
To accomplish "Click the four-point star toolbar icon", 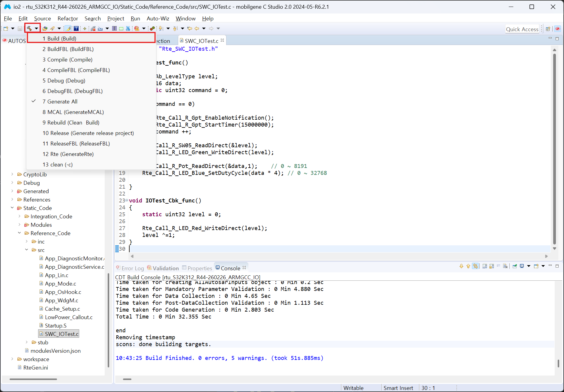I will coord(85,28).
